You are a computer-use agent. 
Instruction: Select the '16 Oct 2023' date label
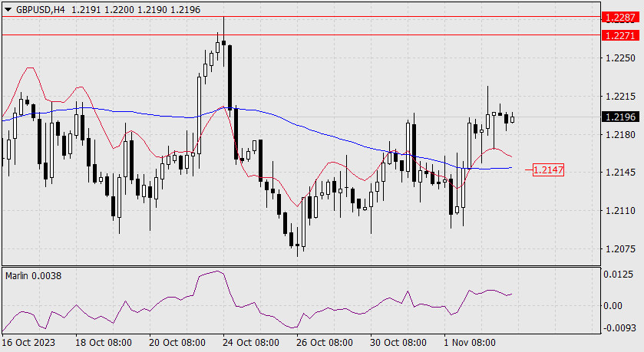tap(28, 343)
